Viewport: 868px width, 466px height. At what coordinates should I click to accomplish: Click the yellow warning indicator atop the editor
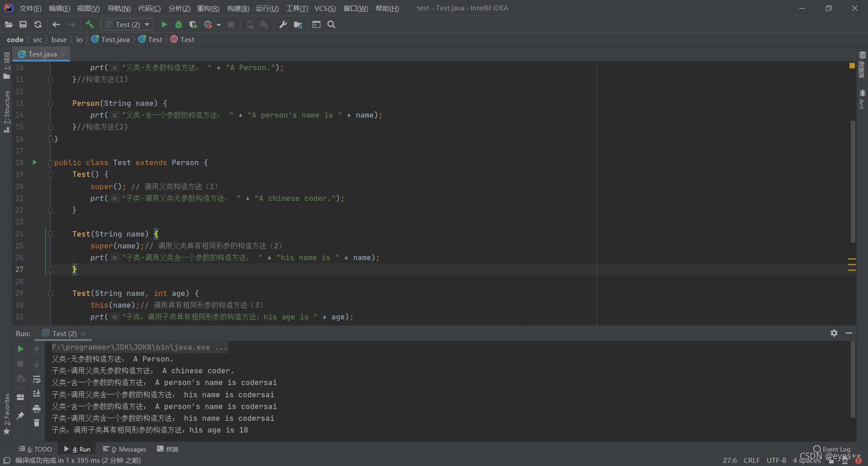852,66
